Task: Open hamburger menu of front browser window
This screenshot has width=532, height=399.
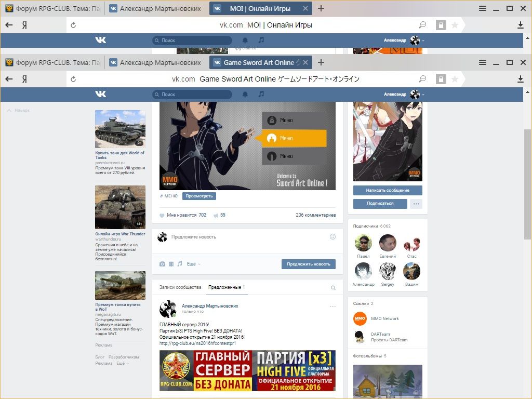Action: pyautogui.click(x=483, y=62)
